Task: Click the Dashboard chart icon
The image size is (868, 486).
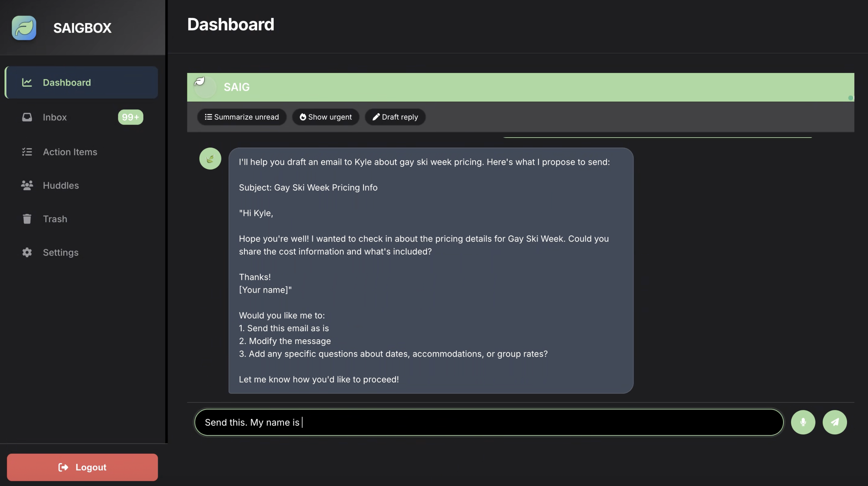Action: (27, 83)
